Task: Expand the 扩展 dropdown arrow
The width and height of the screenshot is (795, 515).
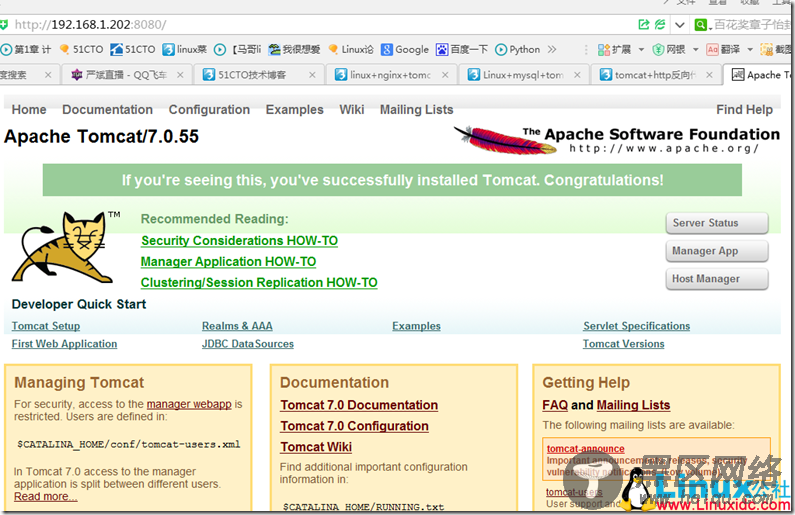Action: coord(641,50)
